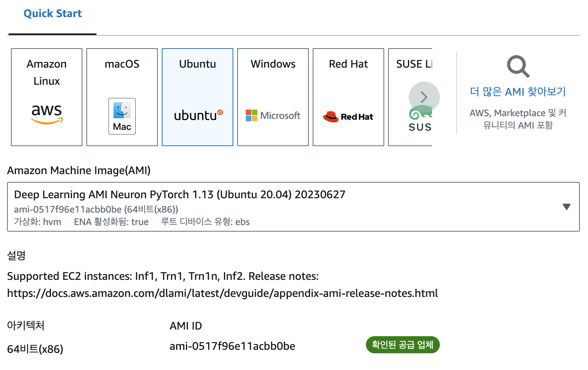The height and width of the screenshot is (370, 588).
Task: Choose the Windows AMI card
Action: point(273,97)
